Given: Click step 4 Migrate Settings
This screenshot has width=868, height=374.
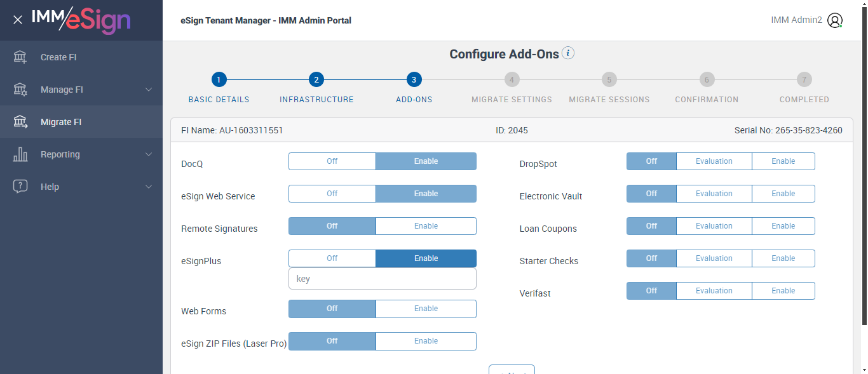Looking at the screenshot, I should pos(512,80).
